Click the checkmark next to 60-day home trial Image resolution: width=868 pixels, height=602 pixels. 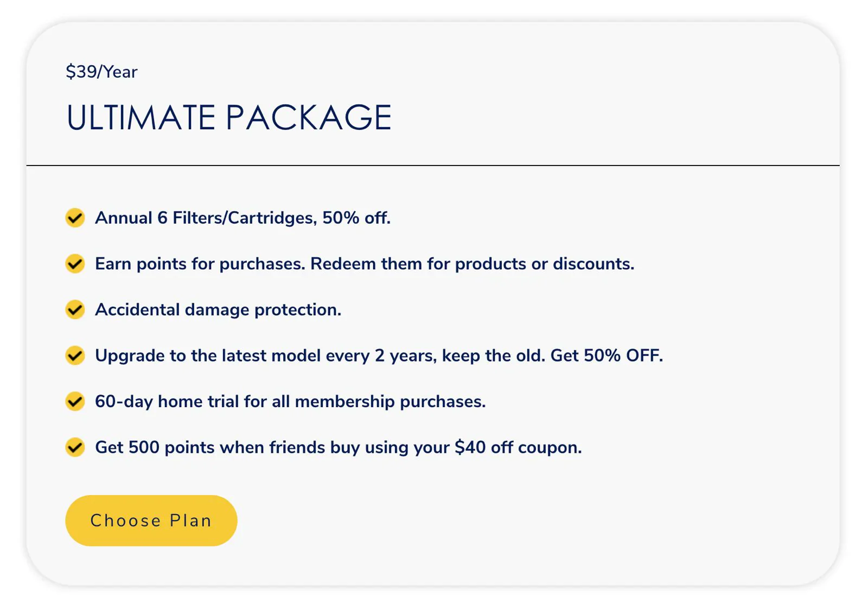(x=75, y=402)
